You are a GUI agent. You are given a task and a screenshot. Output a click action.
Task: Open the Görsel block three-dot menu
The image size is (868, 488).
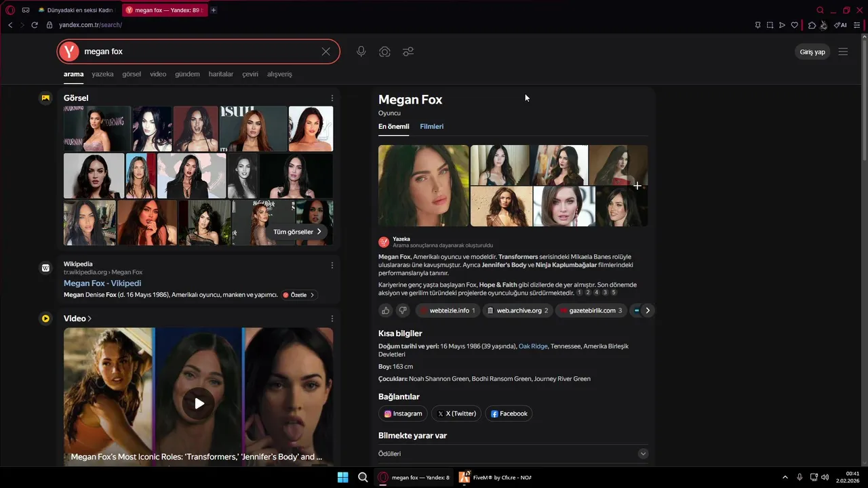click(332, 98)
